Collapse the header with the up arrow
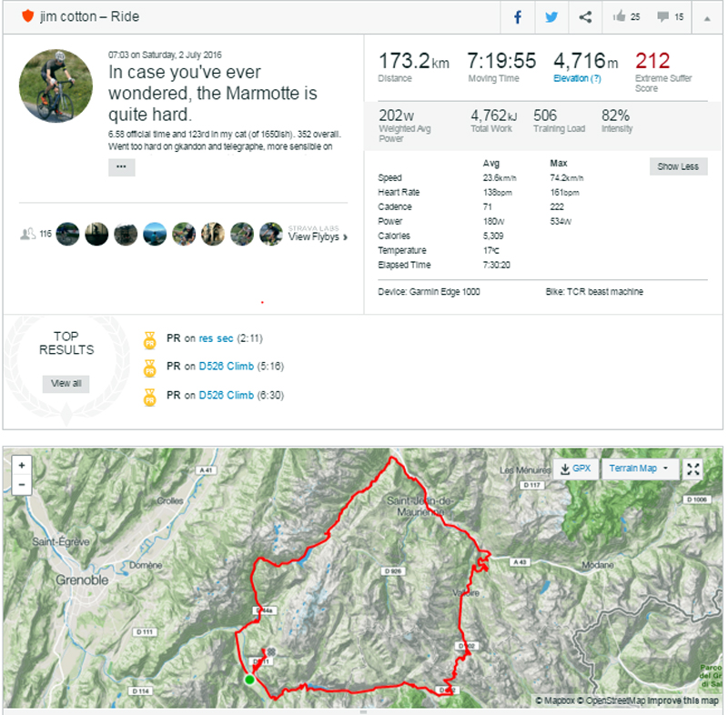Screen dimensions: 728x715 [706, 17]
